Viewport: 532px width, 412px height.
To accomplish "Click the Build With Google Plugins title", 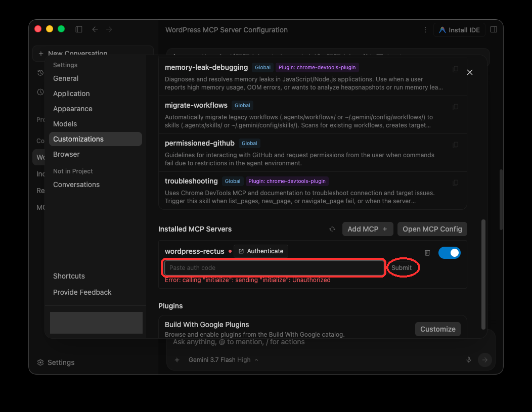I will click(207, 325).
